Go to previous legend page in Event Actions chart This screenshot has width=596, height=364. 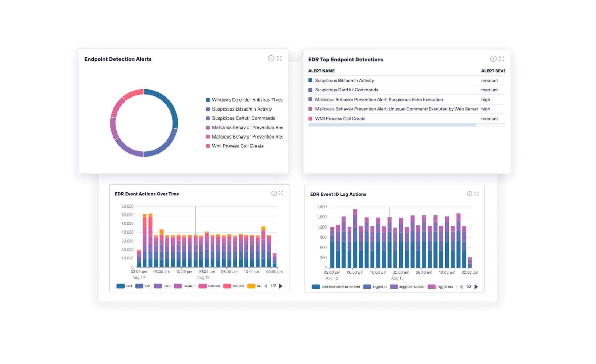pos(266,286)
